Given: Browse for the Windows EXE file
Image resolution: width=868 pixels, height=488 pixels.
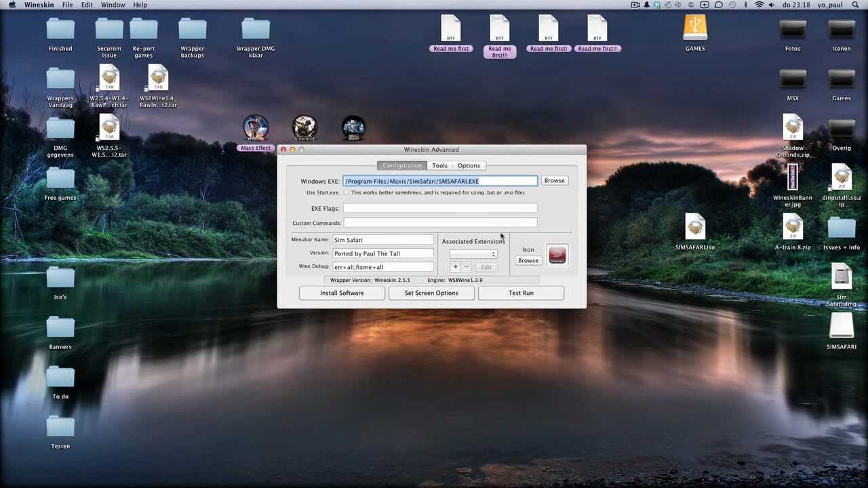Looking at the screenshot, I should coord(554,180).
